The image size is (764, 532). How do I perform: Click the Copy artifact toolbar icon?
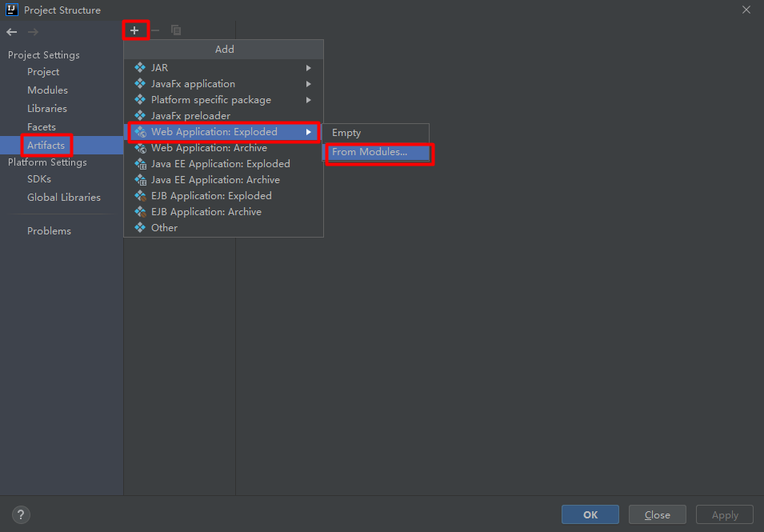click(176, 30)
